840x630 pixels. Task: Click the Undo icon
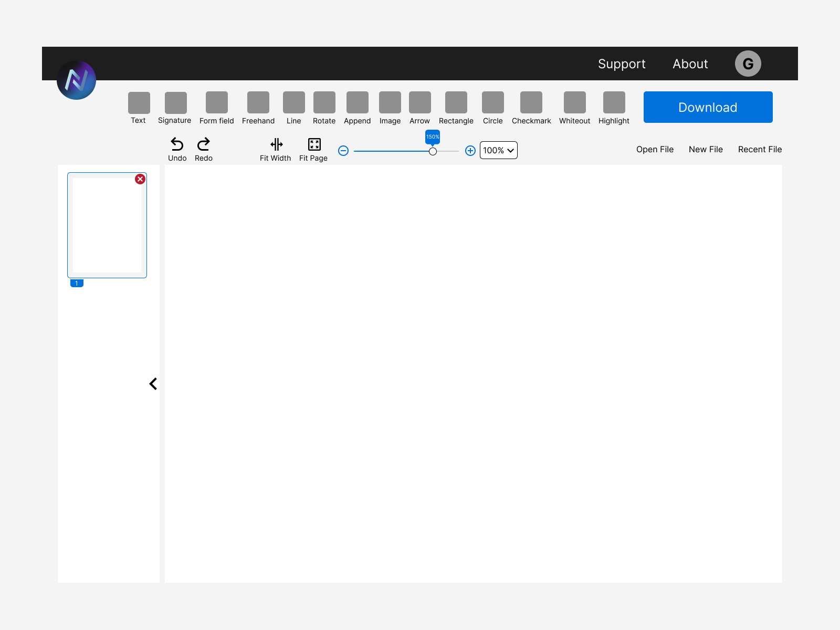point(177,144)
